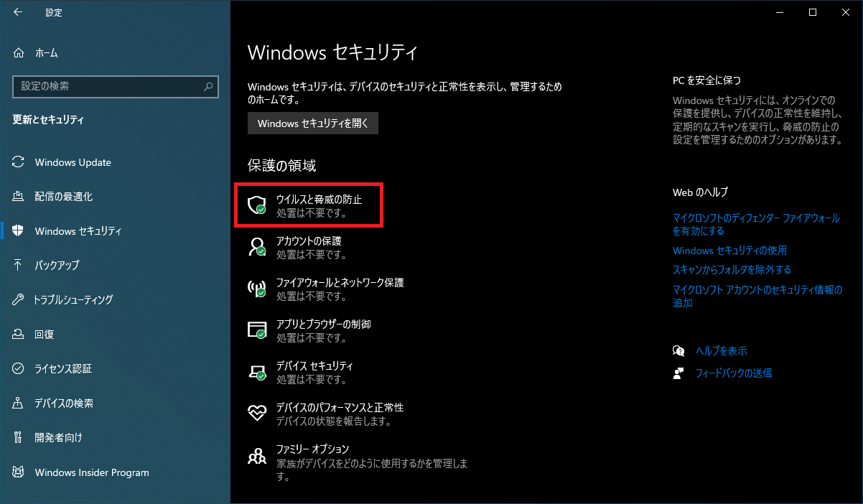Click the Web のヘルプ heading
The image size is (863, 504).
[700, 192]
